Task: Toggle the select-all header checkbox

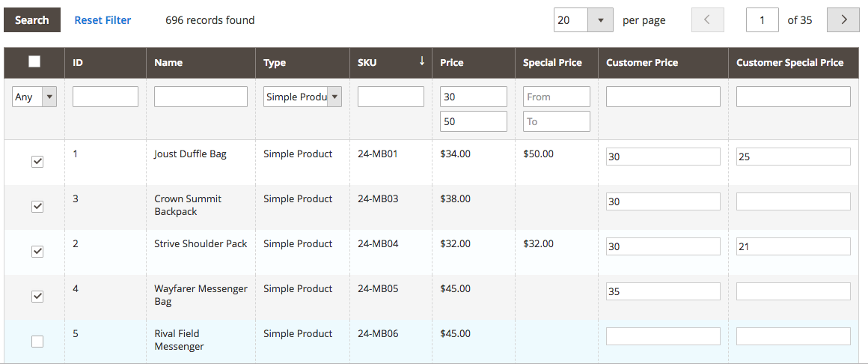Action: coord(34,62)
